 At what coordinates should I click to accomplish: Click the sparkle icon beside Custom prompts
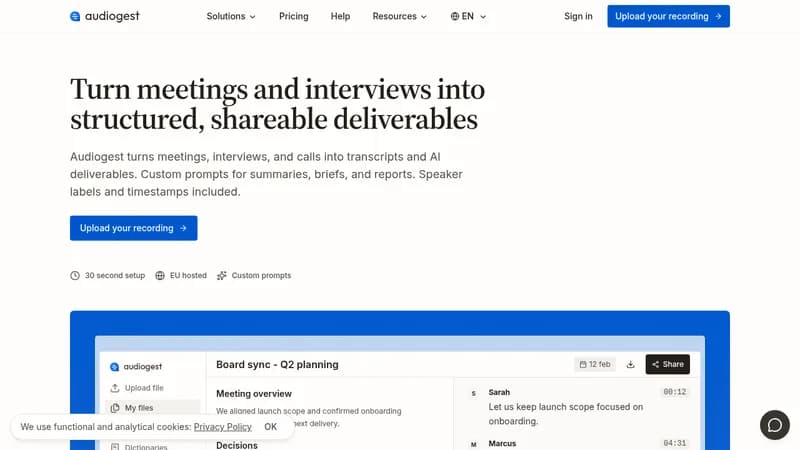[x=221, y=276]
